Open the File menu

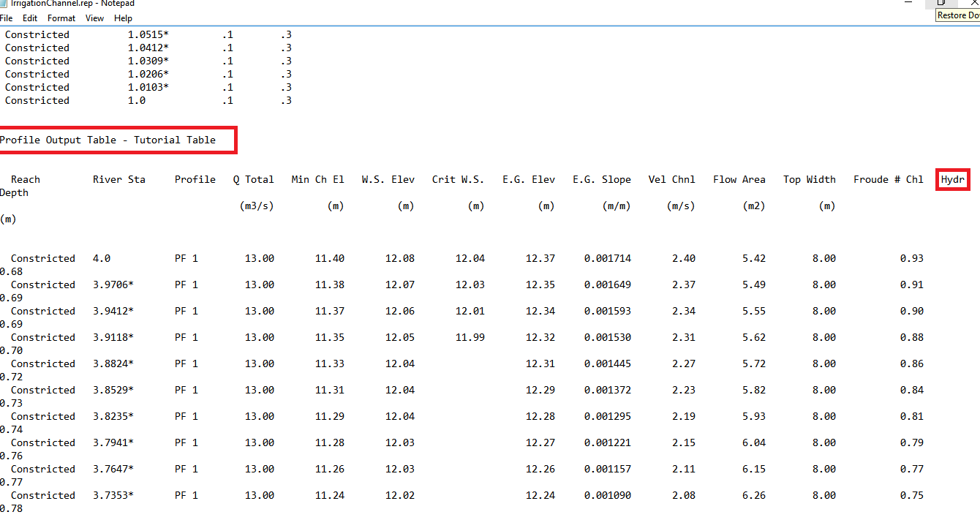point(7,18)
